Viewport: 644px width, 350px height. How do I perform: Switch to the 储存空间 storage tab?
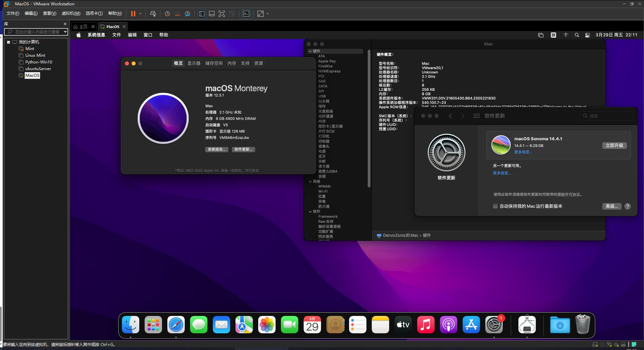214,63
